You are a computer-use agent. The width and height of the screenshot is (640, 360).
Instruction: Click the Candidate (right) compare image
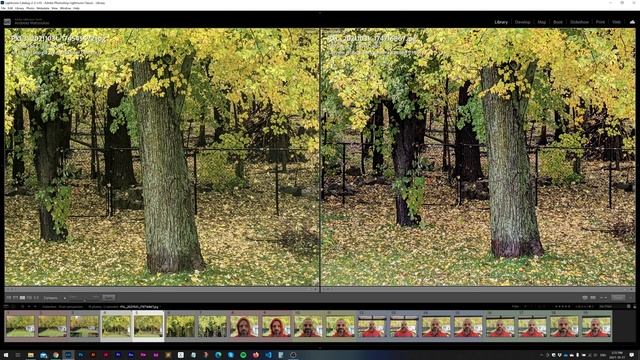click(478, 157)
